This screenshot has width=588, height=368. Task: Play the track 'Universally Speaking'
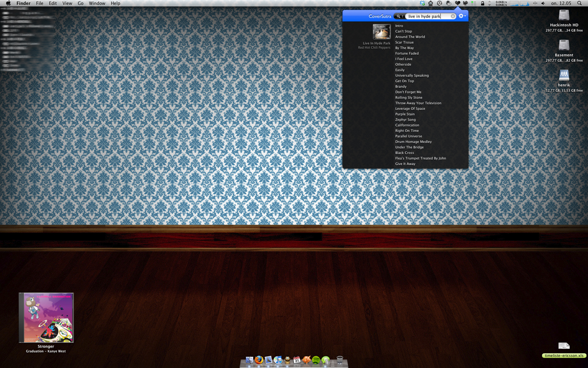point(412,76)
